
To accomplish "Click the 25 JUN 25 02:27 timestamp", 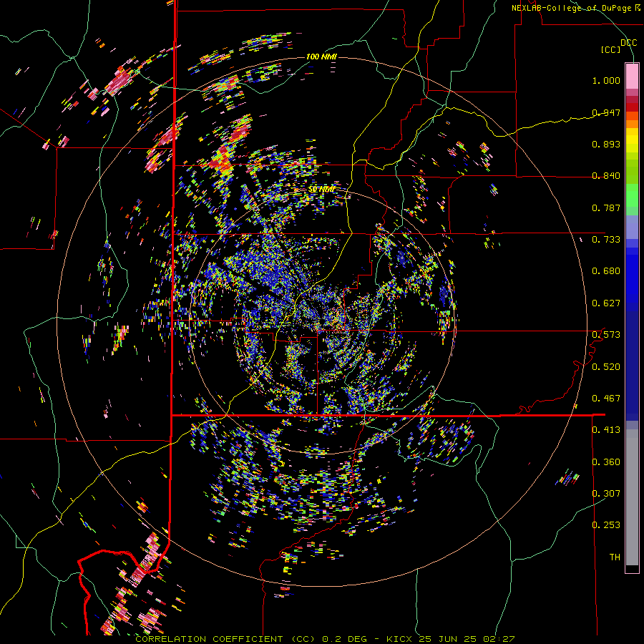I will 467,639.
